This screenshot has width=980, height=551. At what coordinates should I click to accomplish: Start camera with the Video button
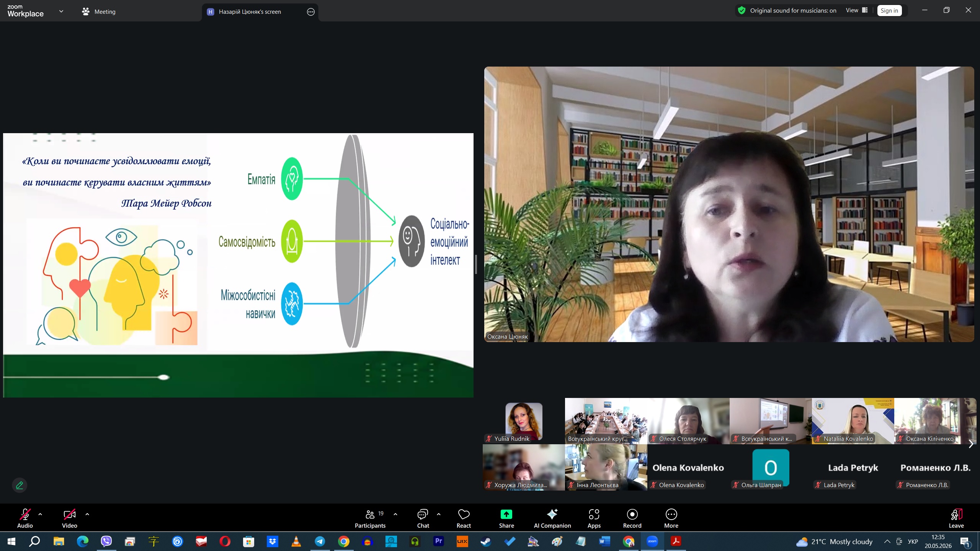(69, 518)
